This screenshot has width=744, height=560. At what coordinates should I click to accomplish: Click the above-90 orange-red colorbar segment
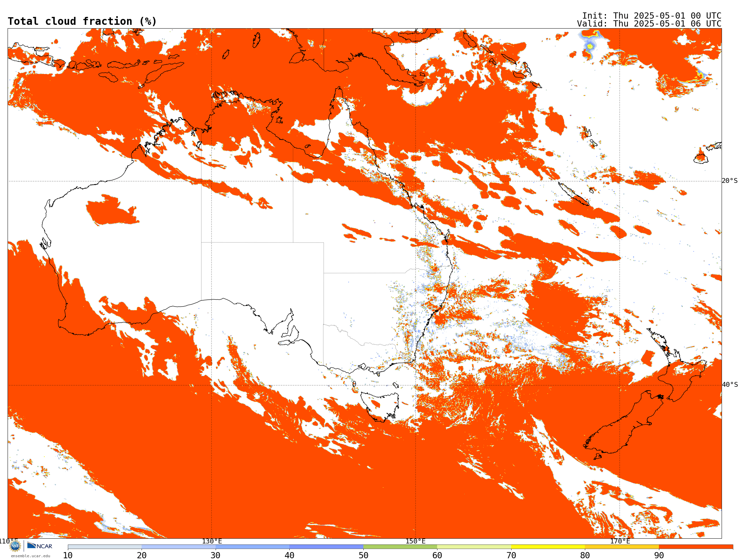point(696,547)
